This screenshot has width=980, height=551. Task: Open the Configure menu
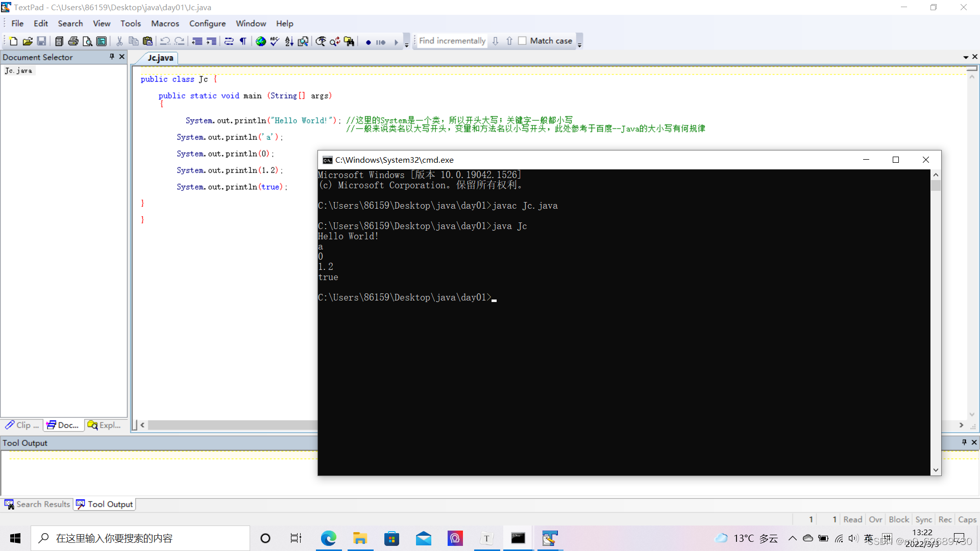click(x=207, y=23)
